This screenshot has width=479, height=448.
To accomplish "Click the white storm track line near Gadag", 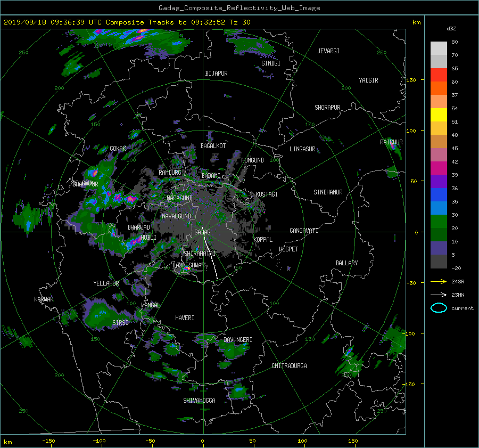I will coord(210,252).
